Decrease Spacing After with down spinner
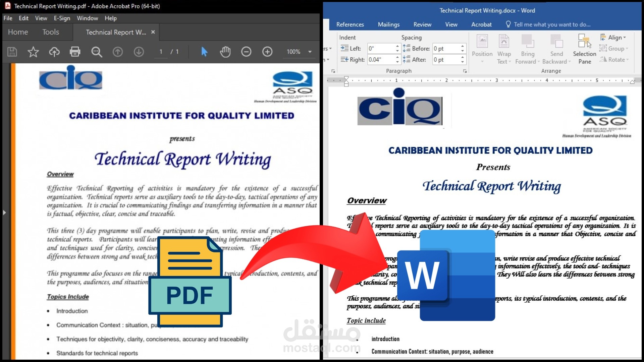 pyautogui.click(x=463, y=62)
